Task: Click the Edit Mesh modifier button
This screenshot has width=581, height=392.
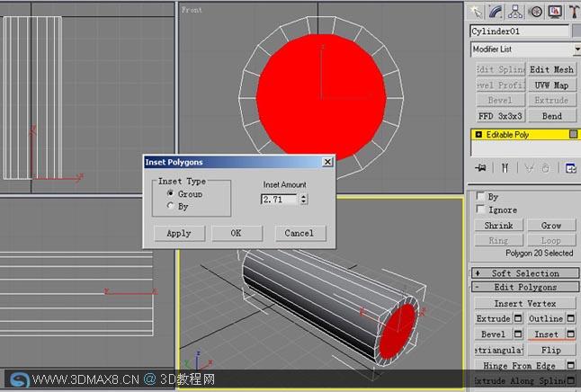Action: [x=551, y=69]
